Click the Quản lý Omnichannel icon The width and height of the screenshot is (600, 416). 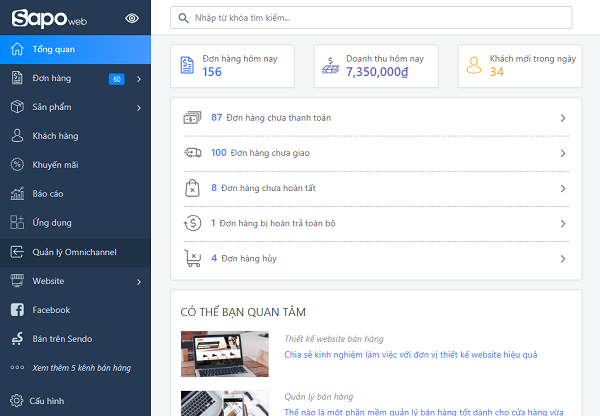[x=17, y=252]
